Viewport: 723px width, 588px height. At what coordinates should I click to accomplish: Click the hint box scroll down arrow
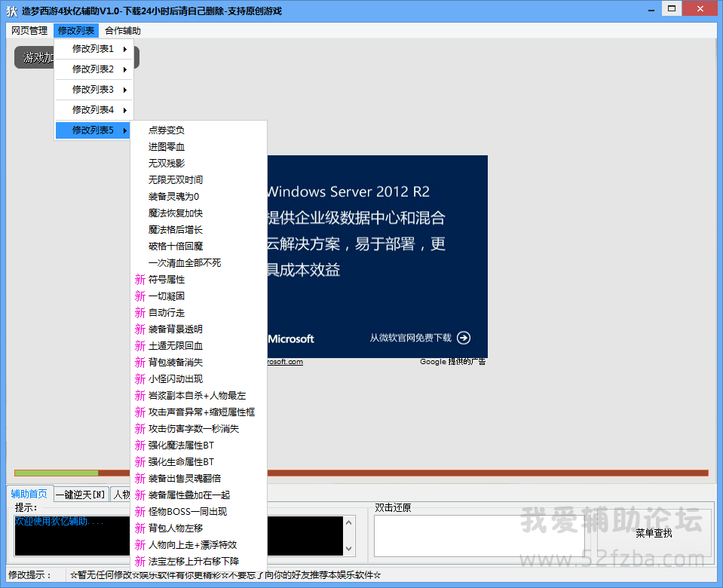349,550
